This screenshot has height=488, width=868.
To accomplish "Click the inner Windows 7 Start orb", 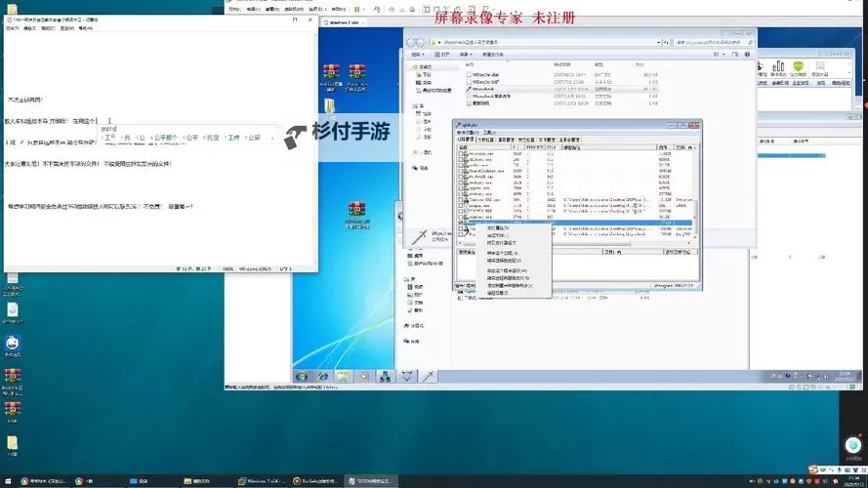I will click(x=302, y=376).
